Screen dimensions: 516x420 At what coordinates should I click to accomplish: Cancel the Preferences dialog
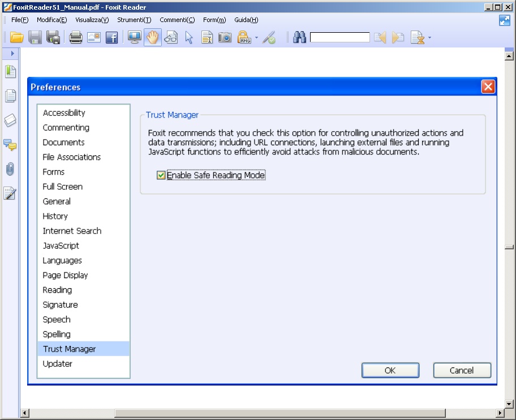[x=462, y=370]
